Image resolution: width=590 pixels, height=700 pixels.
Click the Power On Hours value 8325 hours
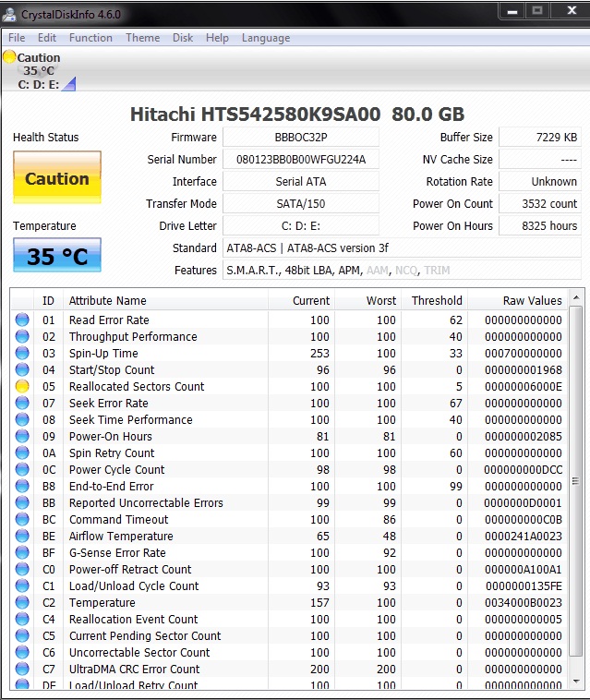[540, 226]
